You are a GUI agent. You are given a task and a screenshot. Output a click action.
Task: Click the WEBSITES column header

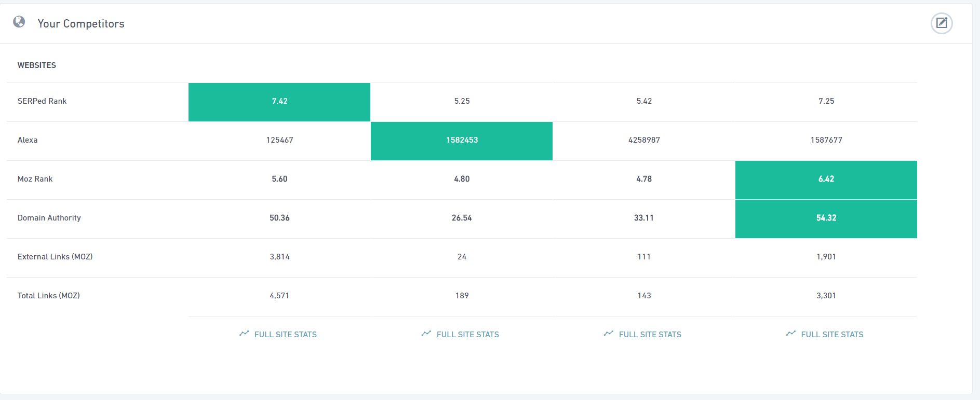click(x=37, y=65)
